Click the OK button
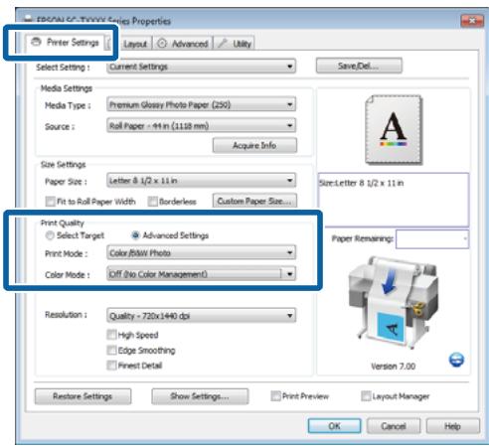 click(334, 426)
